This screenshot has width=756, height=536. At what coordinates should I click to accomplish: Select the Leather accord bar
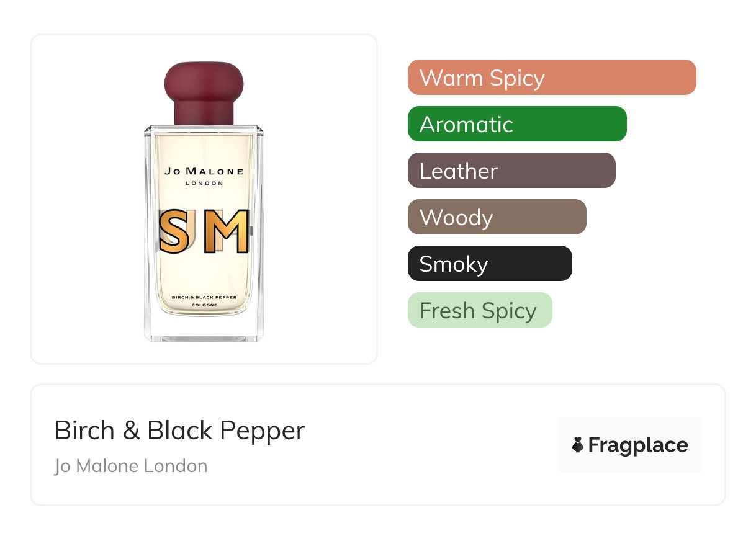[511, 171]
